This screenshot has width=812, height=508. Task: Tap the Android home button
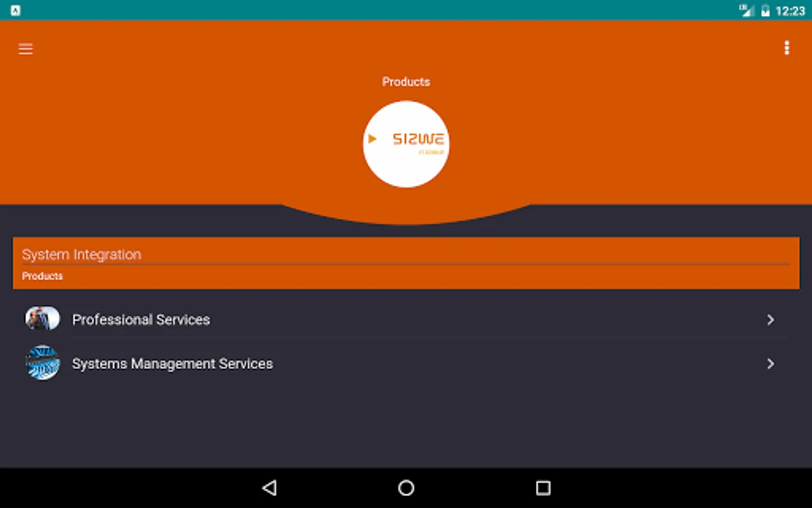click(406, 488)
